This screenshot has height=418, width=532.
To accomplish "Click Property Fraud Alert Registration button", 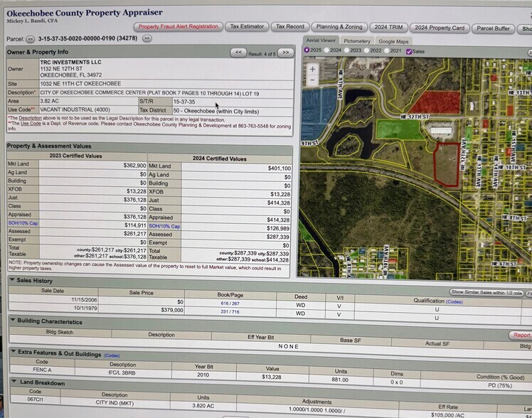I will (178, 26).
